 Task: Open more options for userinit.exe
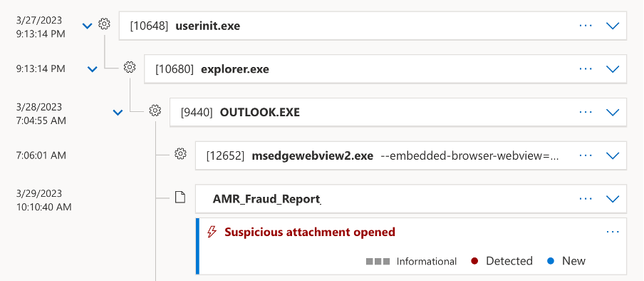(586, 26)
